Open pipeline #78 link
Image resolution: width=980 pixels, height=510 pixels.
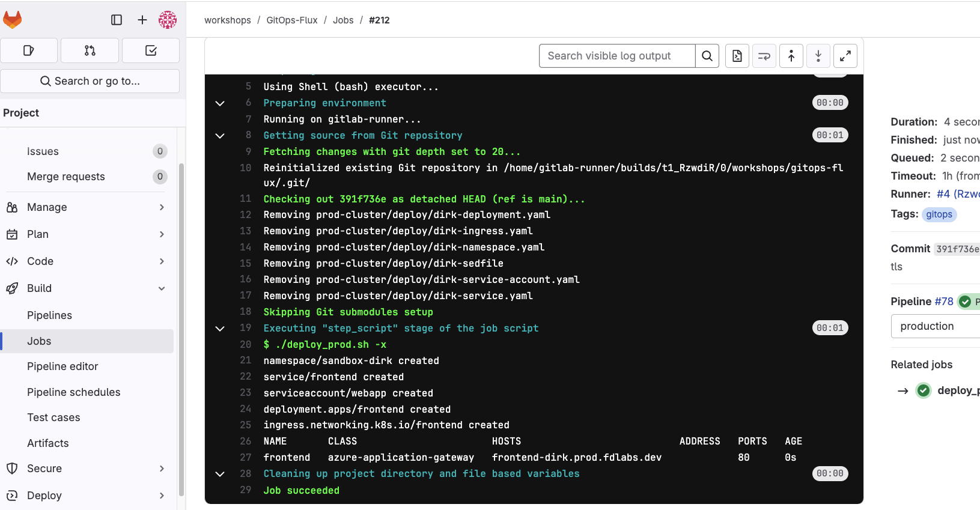coord(944,302)
